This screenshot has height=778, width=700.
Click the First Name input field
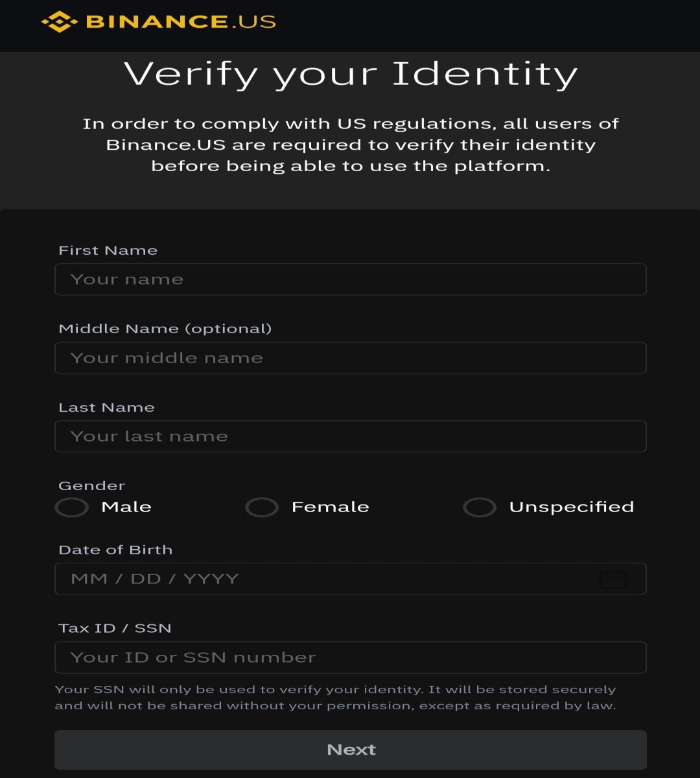point(351,279)
